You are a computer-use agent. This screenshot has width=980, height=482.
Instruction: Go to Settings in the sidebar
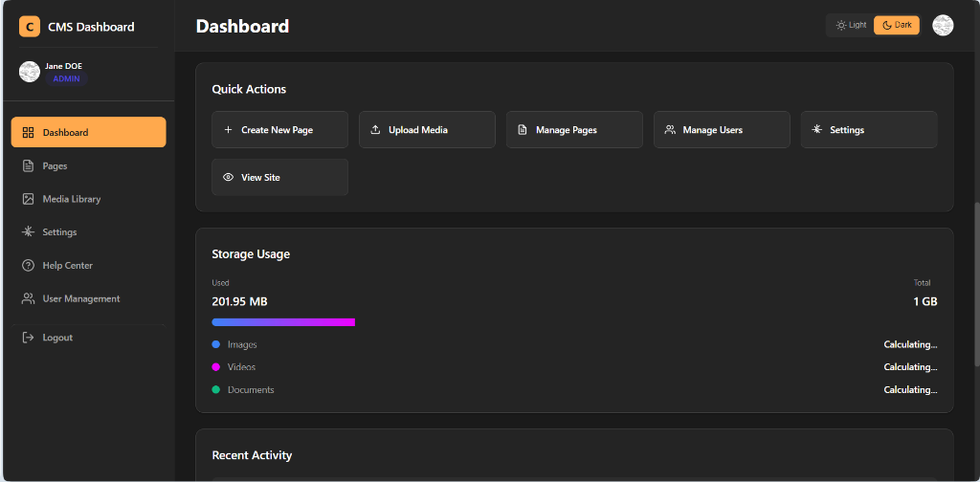point(59,232)
